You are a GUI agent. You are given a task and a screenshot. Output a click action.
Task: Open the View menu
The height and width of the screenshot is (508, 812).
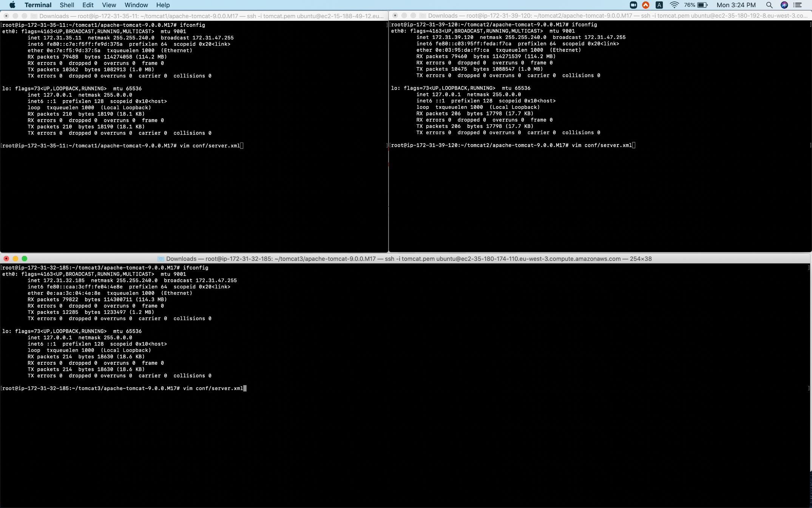109,5
